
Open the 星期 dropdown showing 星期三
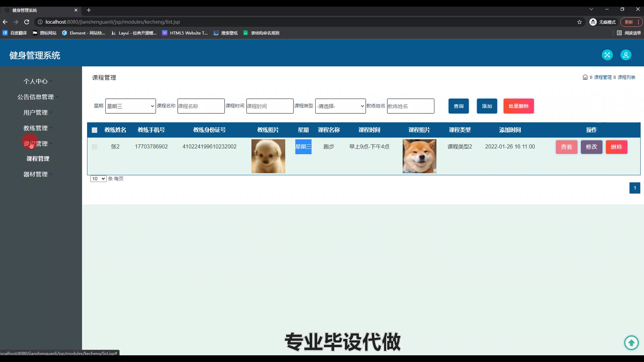click(130, 106)
